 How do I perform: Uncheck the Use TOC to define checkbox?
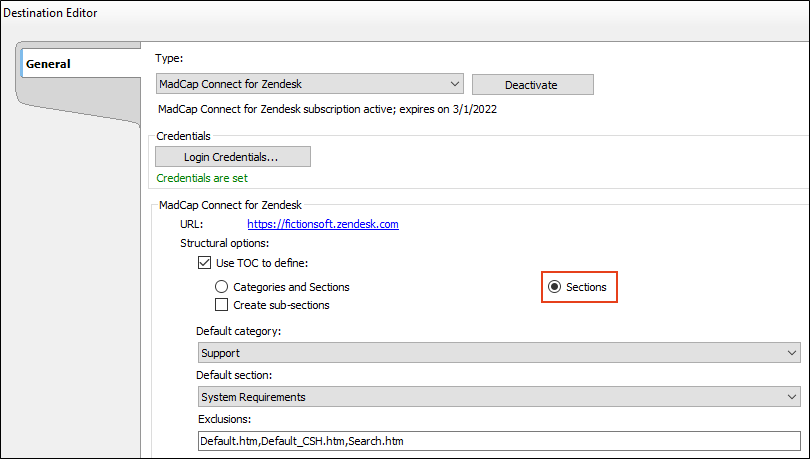pos(205,263)
